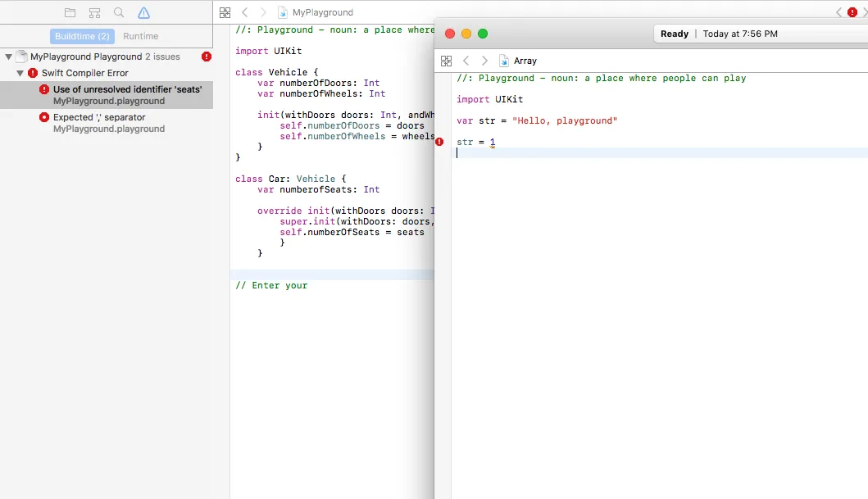Click 'import UIKit' in Array window
The height and width of the screenshot is (499, 868).
[490, 100]
